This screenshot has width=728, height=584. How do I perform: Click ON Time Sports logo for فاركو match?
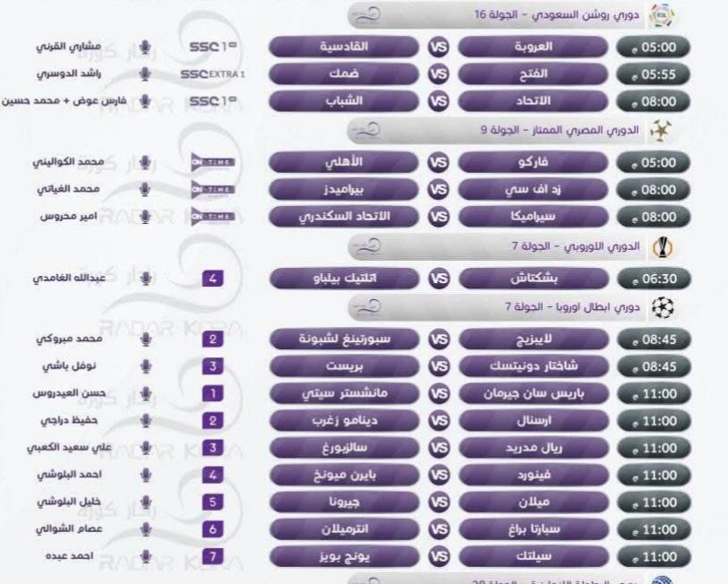coord(212,163)
